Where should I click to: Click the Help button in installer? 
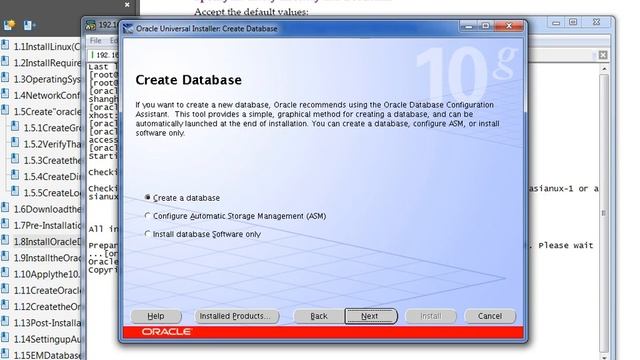pyautogui.click(x=156, y=316)
